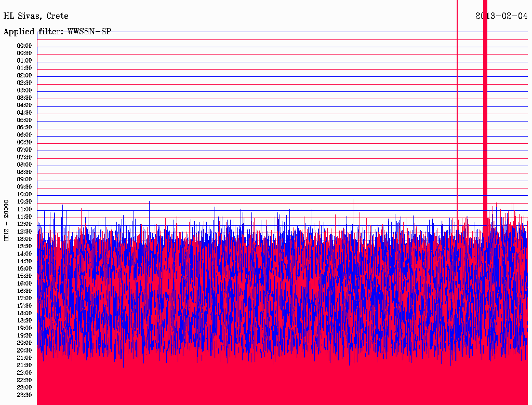Click the 23:30 time label
Screen dimensions: 532x405
tap(24, 395)
